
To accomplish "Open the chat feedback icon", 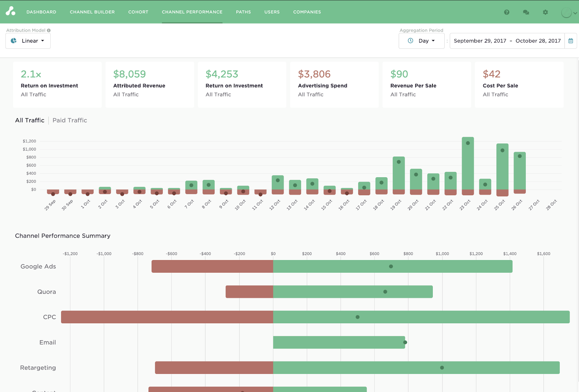I will (526, 12).
